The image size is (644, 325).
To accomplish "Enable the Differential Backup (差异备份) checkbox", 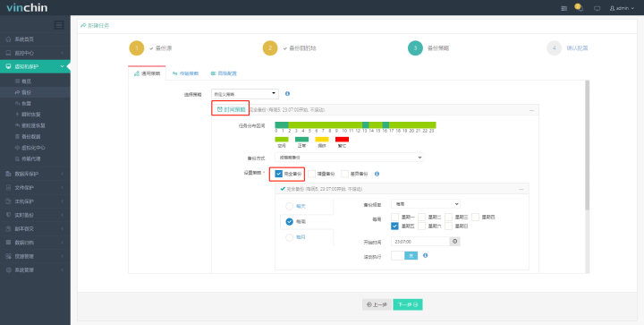I will pyautogui.click(x=345, y=174).
